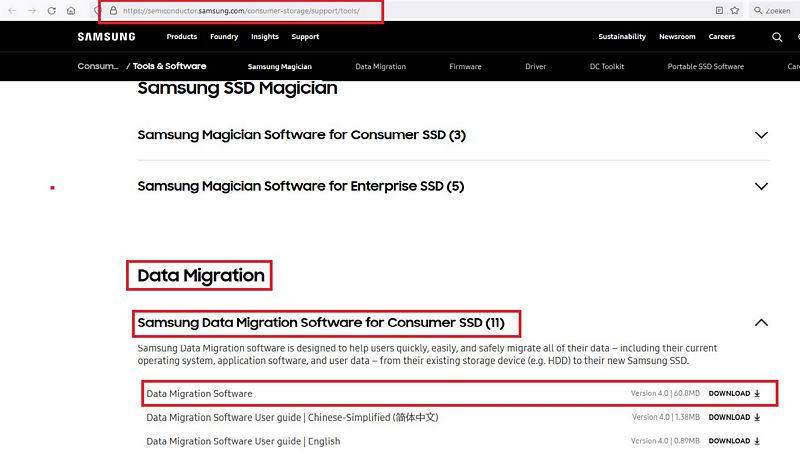Bookmark this page with the star icon

pyautogui.click(x=735, y=10)
